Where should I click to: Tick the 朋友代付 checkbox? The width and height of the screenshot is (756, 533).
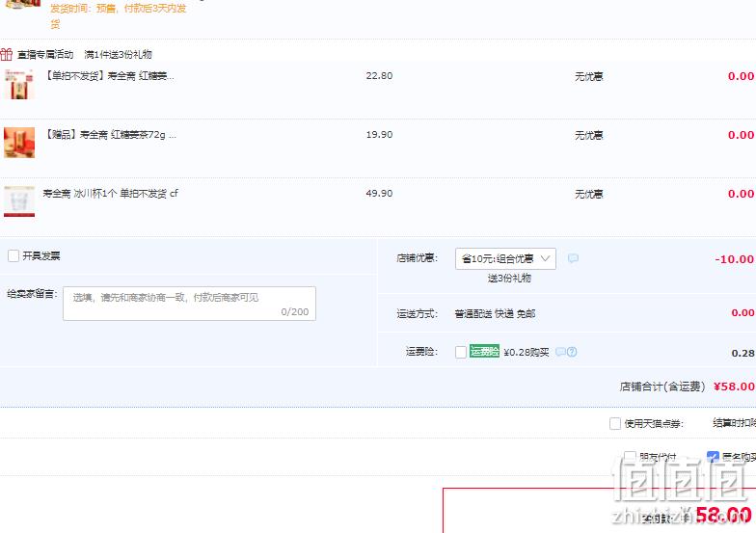(x=630, y=456)
